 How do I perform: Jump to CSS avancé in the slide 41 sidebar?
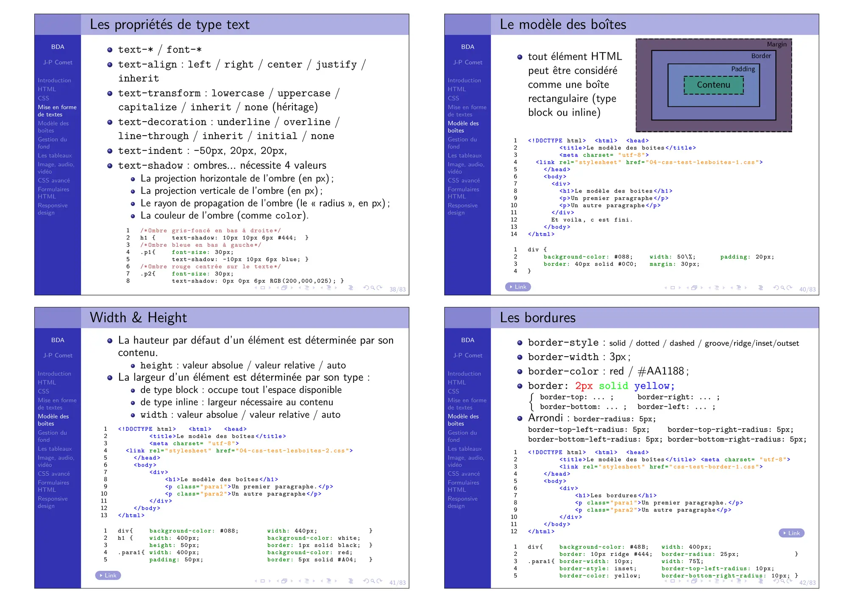tap(54, 474)
